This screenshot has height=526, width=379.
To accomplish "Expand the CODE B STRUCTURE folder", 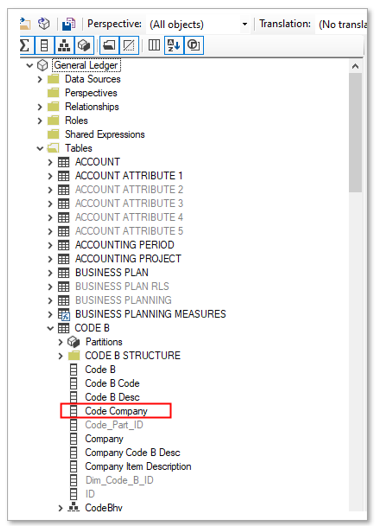I will click(x=60, y=356).
